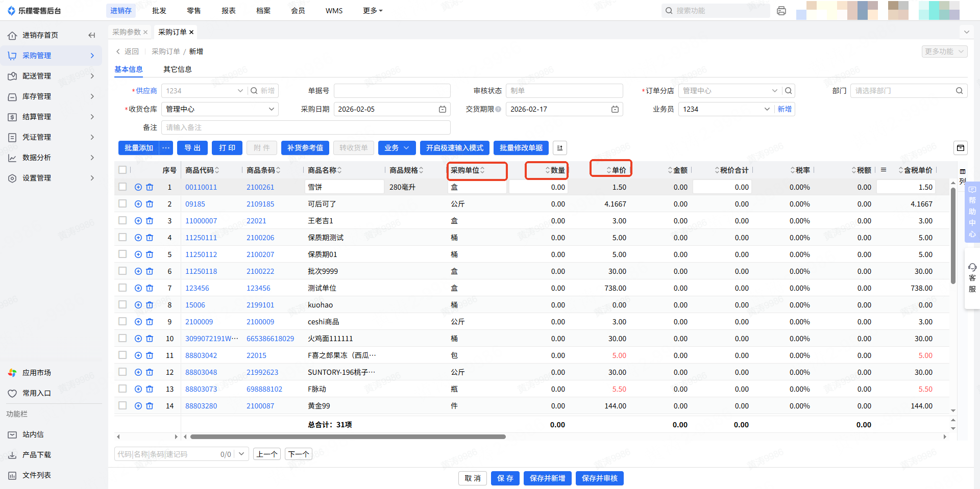The width and height of the screenshot is (980, 489).
Task: Open the 报表 top menu
Action: pyautogui.click(x=228, y=11)
